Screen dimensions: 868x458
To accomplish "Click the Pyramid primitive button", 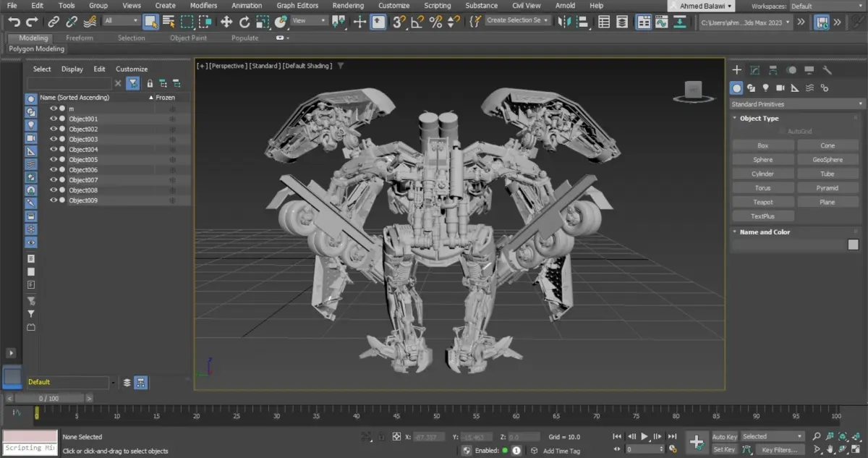I will point(827,188).
